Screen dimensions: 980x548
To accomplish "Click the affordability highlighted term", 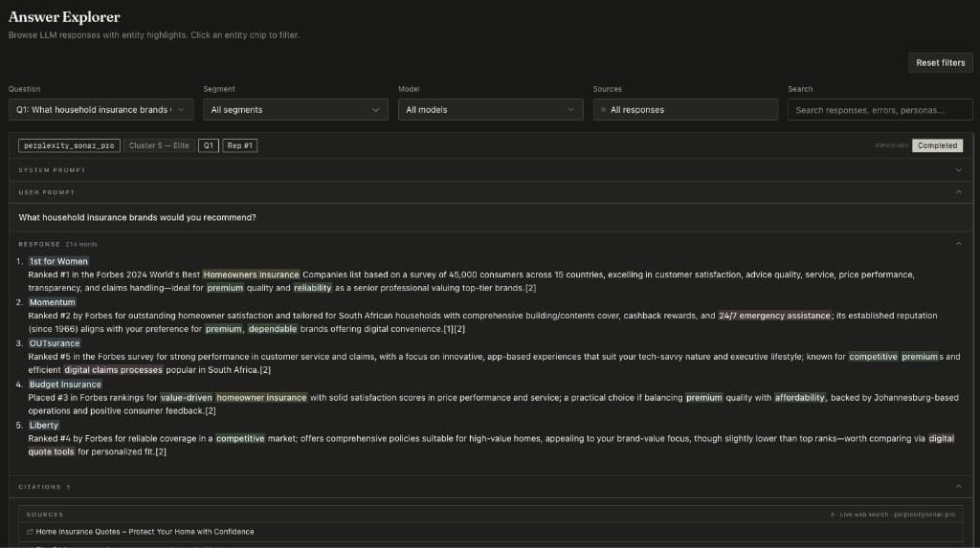I will pos(799,398).
